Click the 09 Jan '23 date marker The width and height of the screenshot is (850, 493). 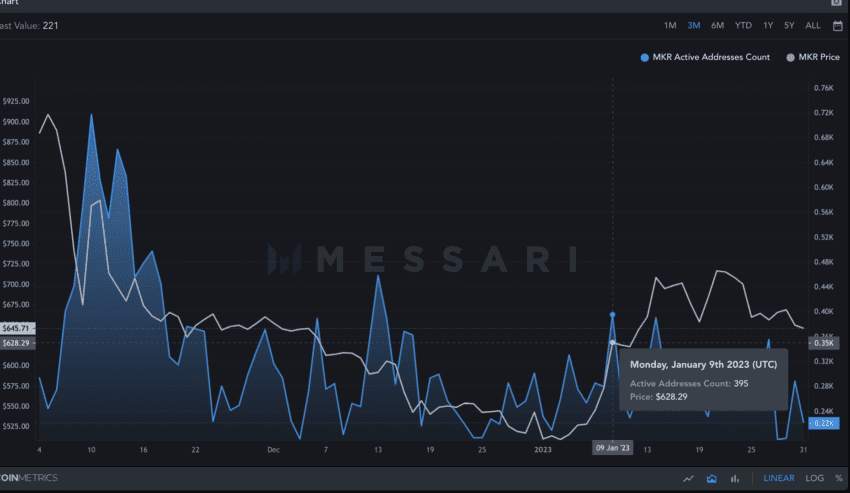(x=613, y=448)
